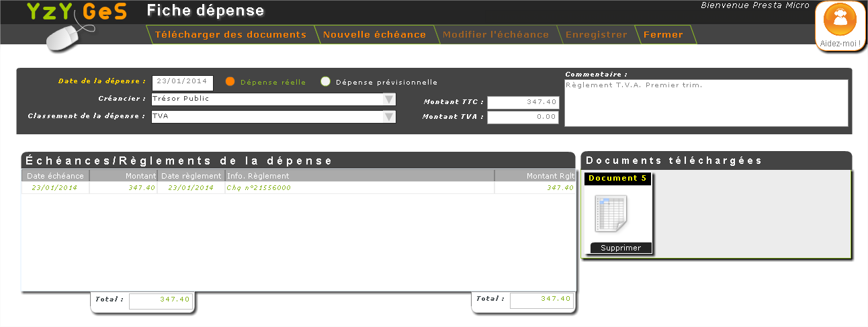Expand the Classement de la dépense dropdown
Image resolution: width=868 pixels, height=327 pixels.
click(388, 117)
